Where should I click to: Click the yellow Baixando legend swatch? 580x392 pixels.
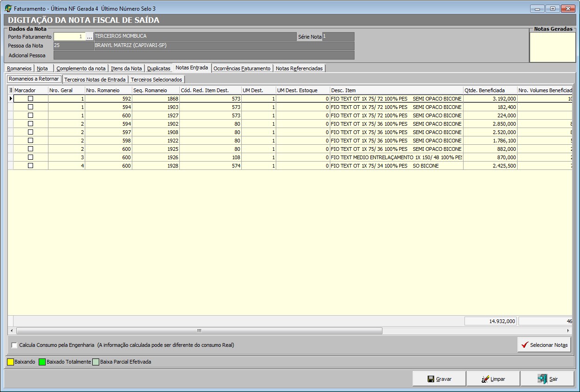coord(10,362)
